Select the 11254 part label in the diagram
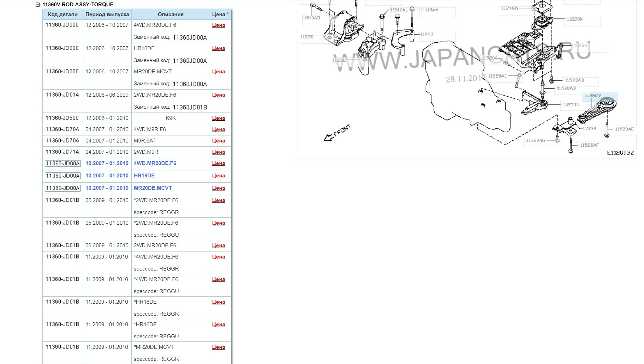Screen dimensions: 644x364 coord(580,45)
